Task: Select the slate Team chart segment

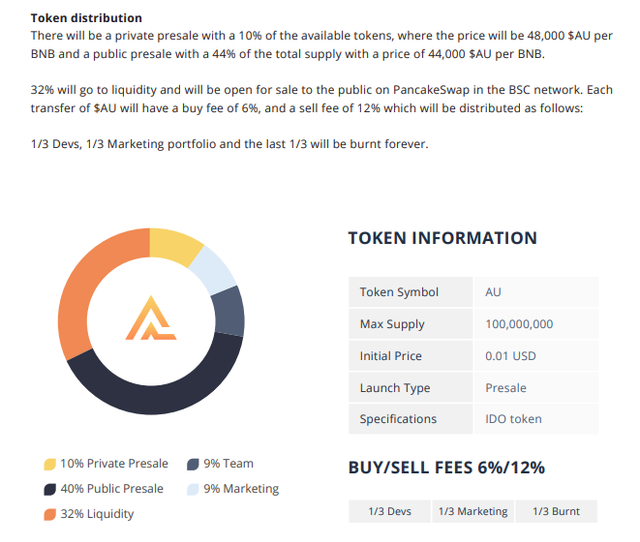Action: click(229, 311)
